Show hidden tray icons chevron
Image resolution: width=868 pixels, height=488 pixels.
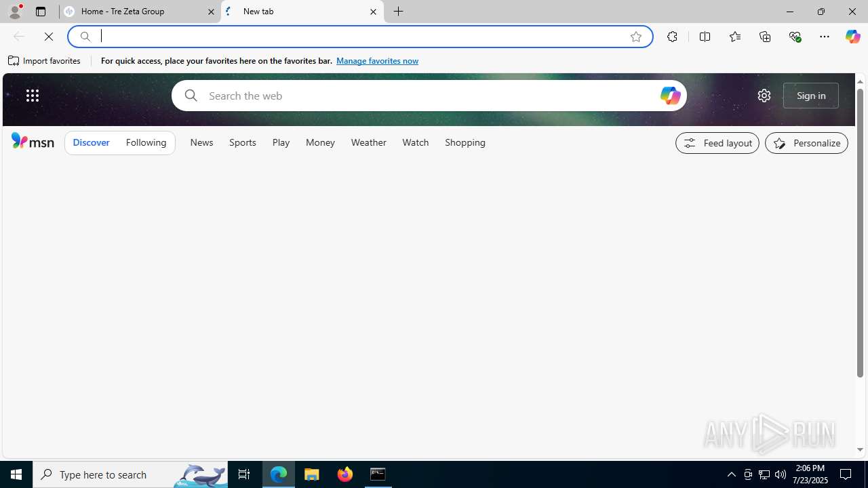731,474
